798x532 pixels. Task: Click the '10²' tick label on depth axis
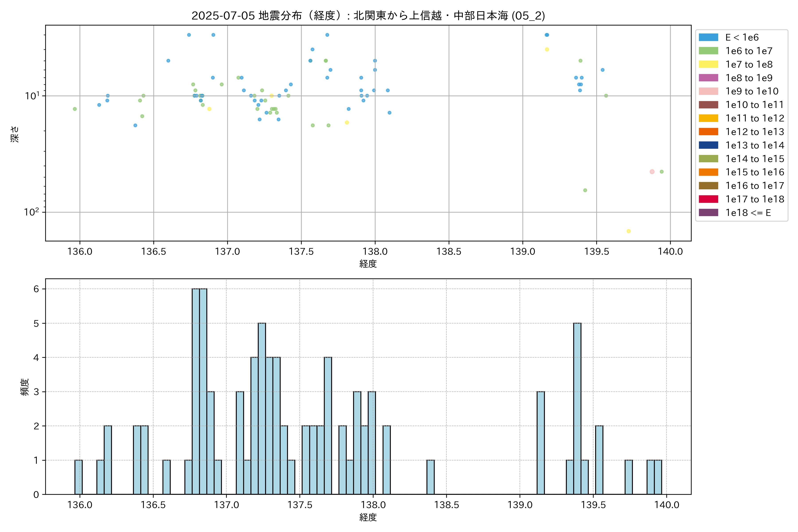click(31, 212)
